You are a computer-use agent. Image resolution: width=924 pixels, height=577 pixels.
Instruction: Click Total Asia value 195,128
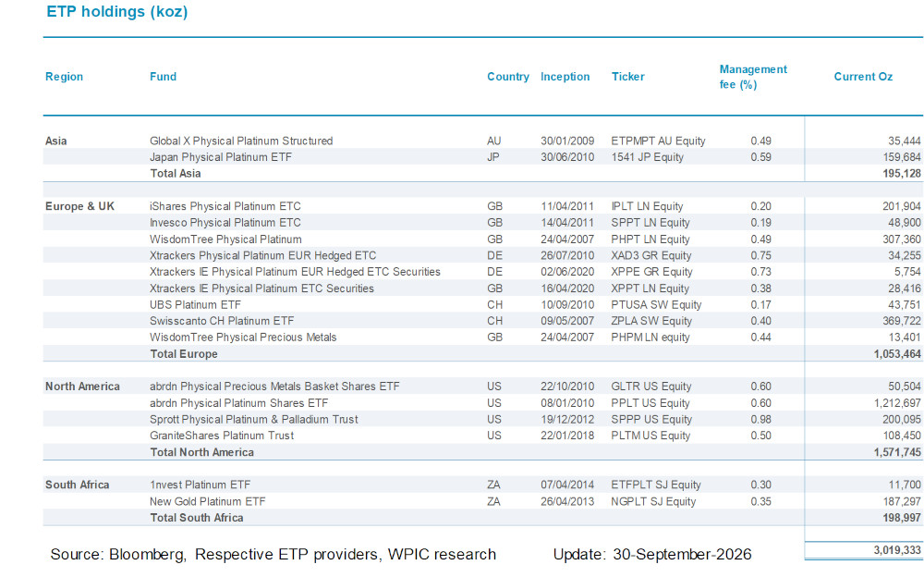pos(902,174)
